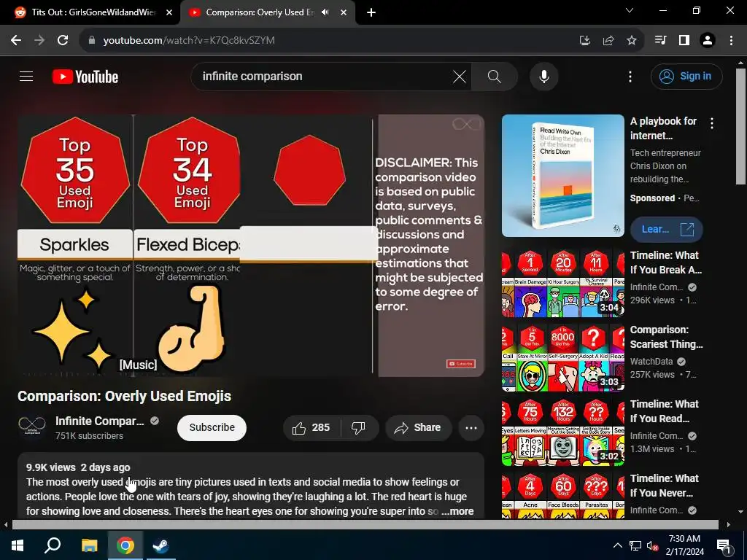Open the Infinite Comparison channel avatar
Viewport: 747px width, 560px height.
click(32, 425)
